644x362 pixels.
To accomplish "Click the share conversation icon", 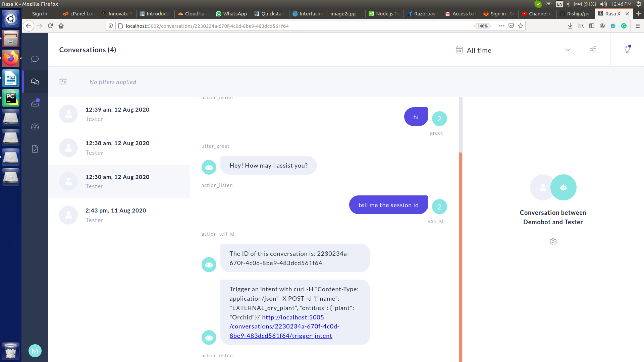I will point(593,49).
